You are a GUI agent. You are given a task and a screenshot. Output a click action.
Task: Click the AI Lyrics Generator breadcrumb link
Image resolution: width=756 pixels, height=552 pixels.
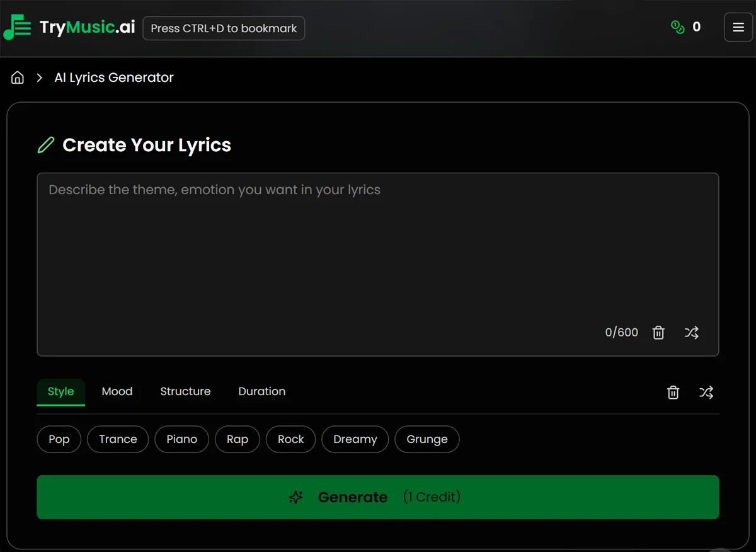(114, 77)
